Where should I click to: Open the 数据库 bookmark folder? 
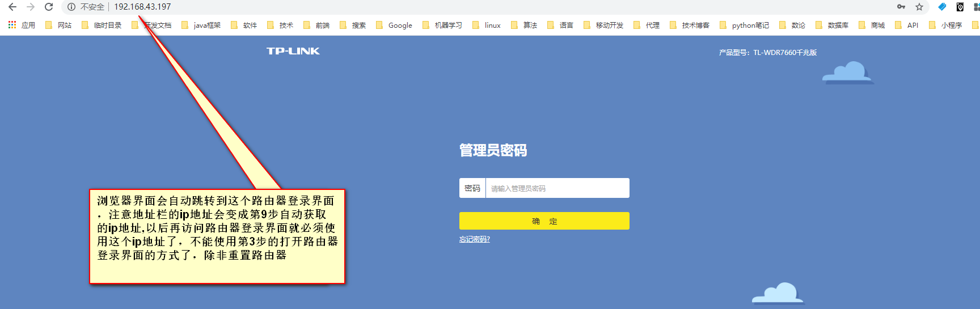[832, 25]
